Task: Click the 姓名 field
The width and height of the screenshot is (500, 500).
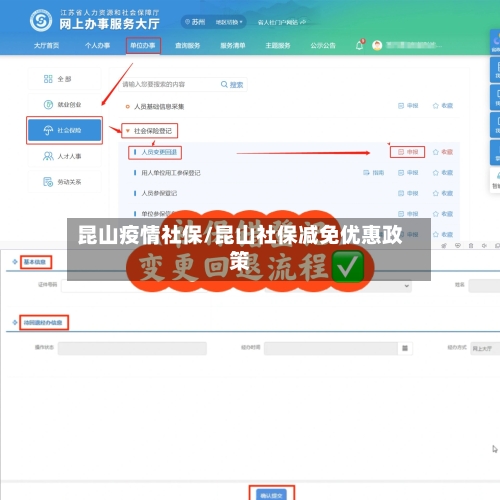Action: [x=484, y=286]
